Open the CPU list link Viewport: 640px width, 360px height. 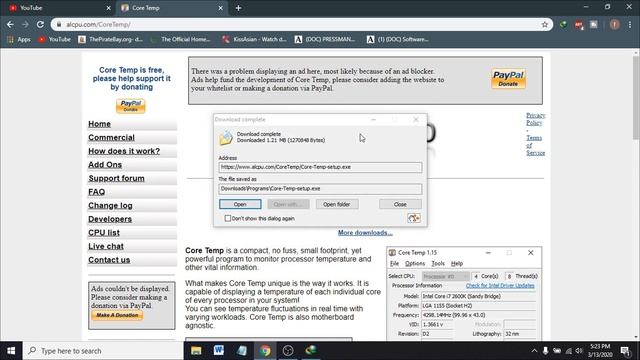point(104,233)
